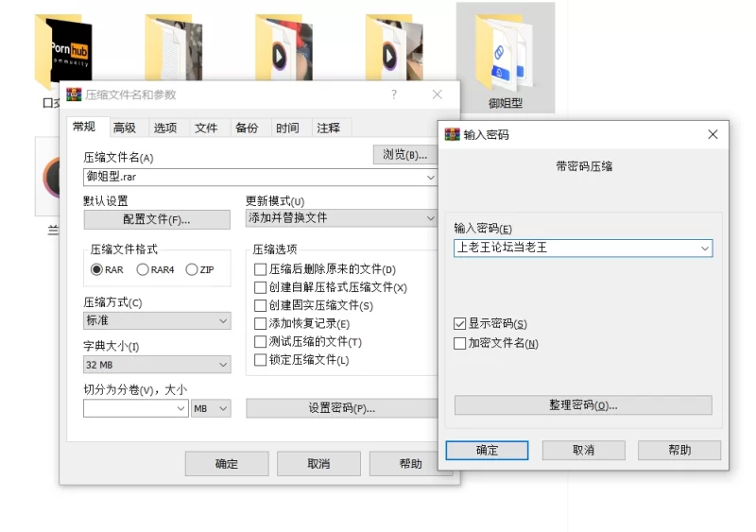Click the ? help icon in archive dialog title bar
Viewport: 756px width, 532px height.
point(394,94)
